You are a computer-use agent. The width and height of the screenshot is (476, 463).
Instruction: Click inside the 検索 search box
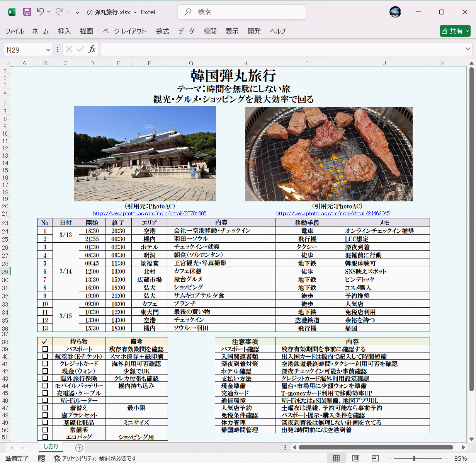241,12
